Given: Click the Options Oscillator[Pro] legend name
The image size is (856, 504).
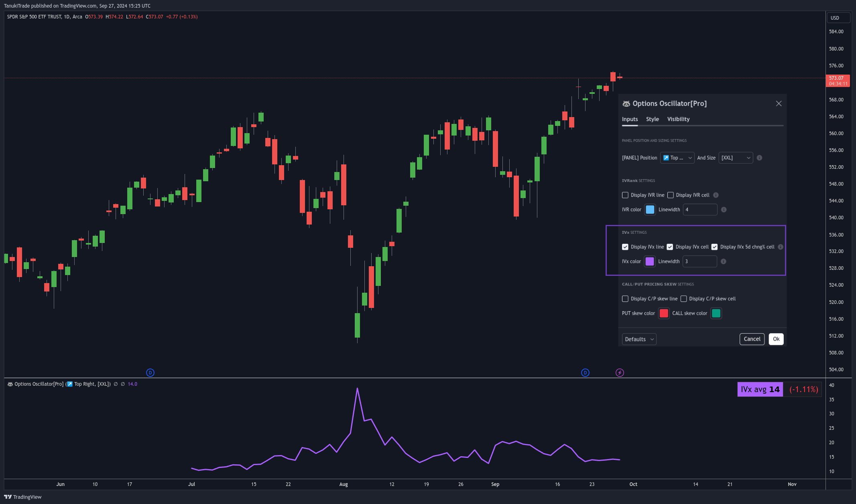Looking at the screenshot, I should pos(39,384).
